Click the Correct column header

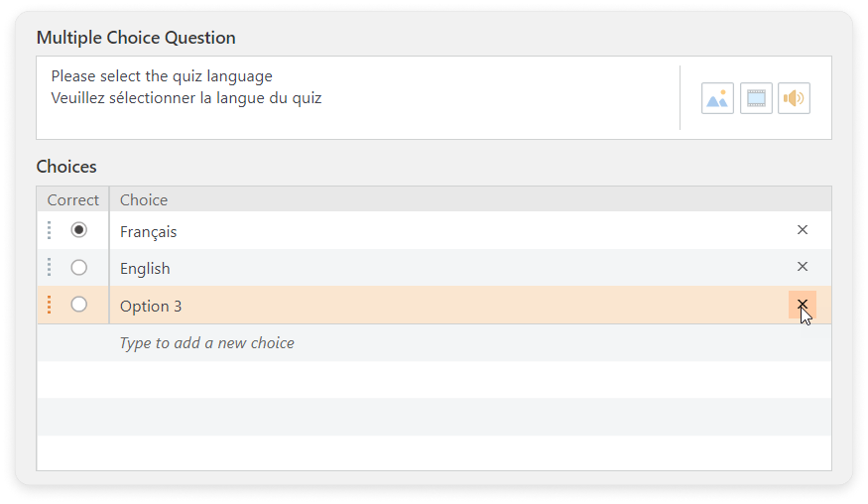coord(72,199)
